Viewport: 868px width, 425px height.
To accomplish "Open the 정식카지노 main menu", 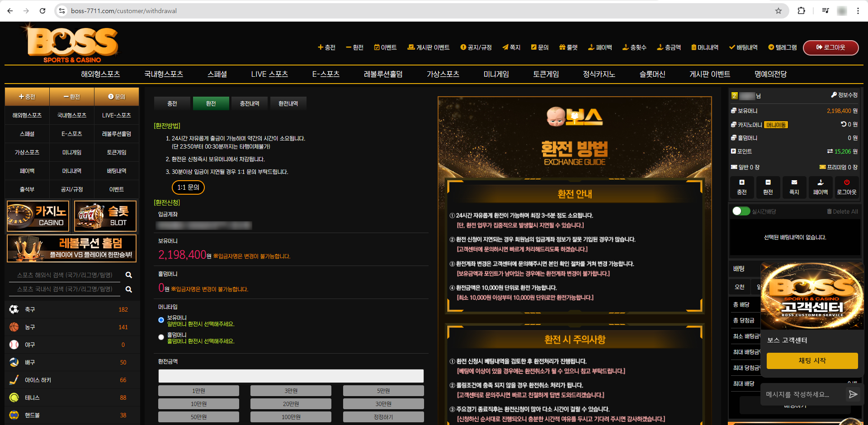I will (x=599, y=74).
